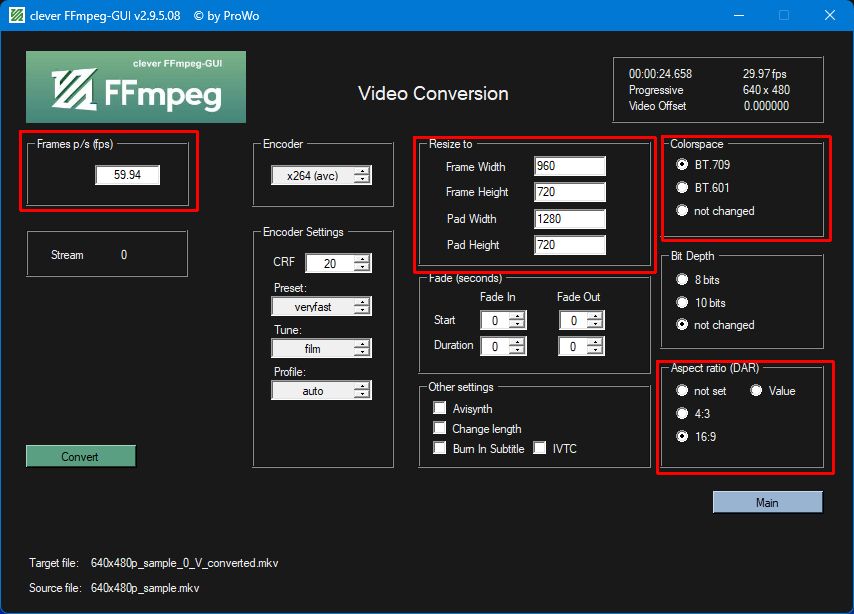Click the Video Offset 0.000000 value
Image resolution: width=854 pixels, height=614 pixels.
pos(766,106)
